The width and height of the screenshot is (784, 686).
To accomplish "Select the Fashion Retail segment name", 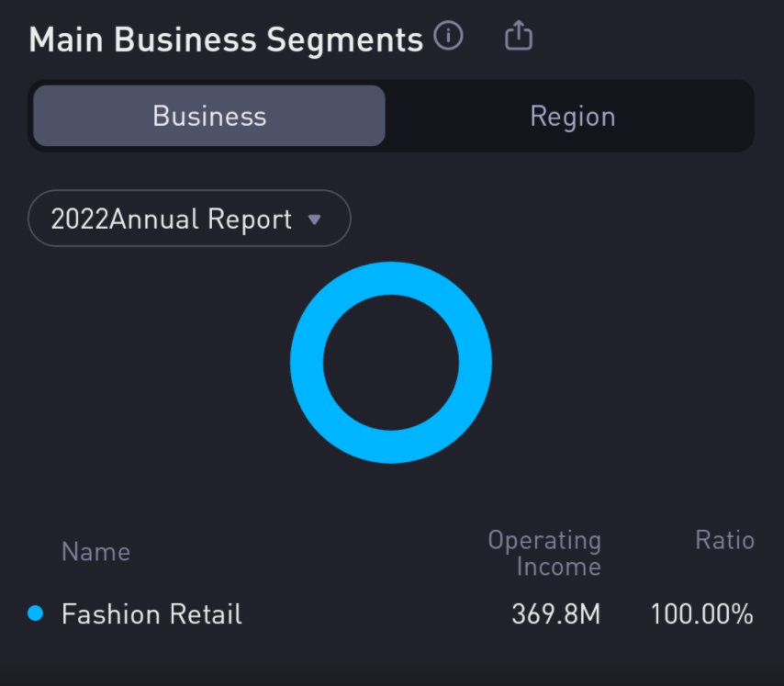I will pyautogui.click(x=151, y=614).
